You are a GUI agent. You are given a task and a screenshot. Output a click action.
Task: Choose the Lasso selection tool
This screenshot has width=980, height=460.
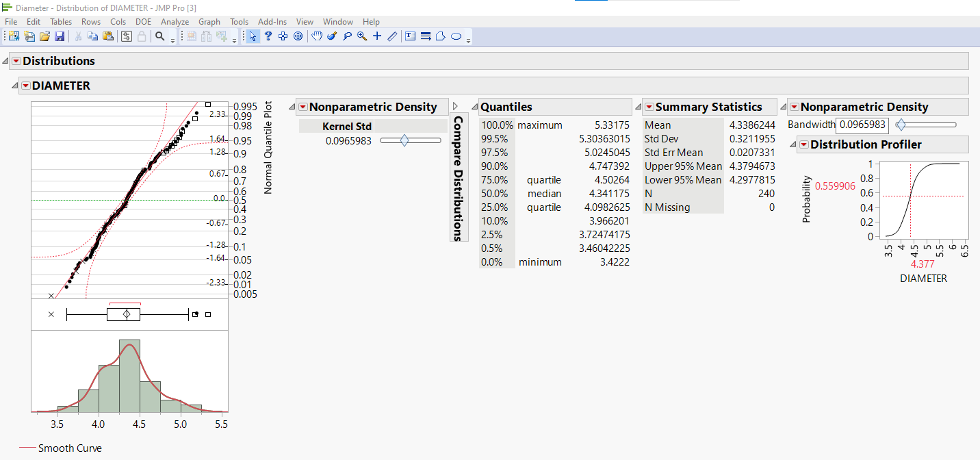click(x=348, y=36)
